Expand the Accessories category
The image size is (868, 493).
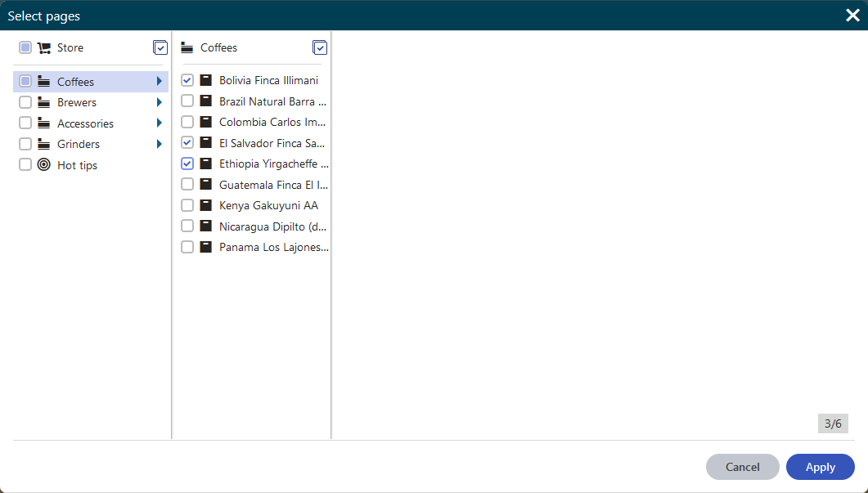click(159, 123)
